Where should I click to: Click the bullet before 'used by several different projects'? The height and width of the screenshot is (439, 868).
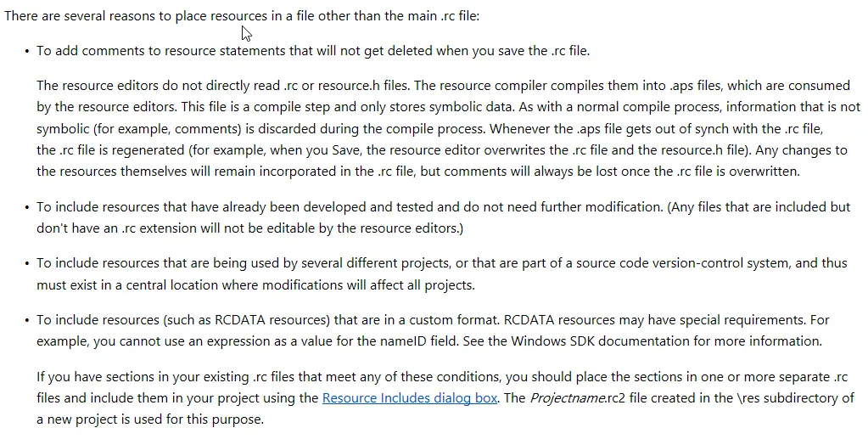(27, 264)
